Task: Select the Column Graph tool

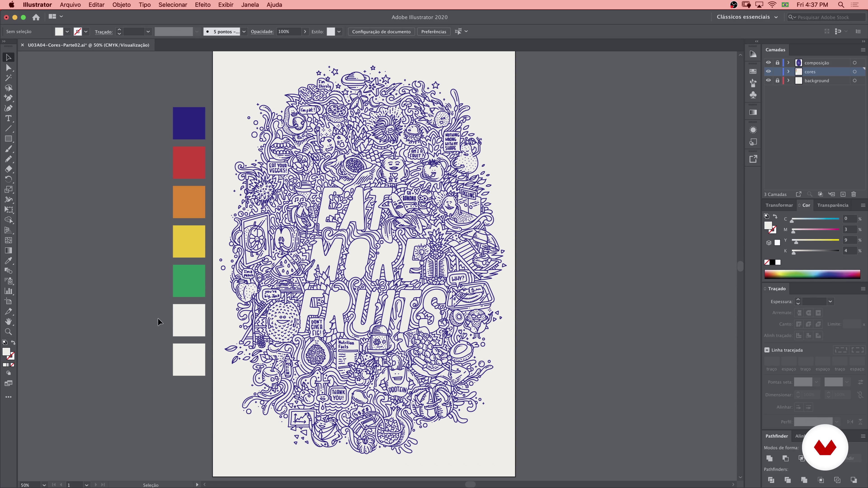Action: coord(8,291)
